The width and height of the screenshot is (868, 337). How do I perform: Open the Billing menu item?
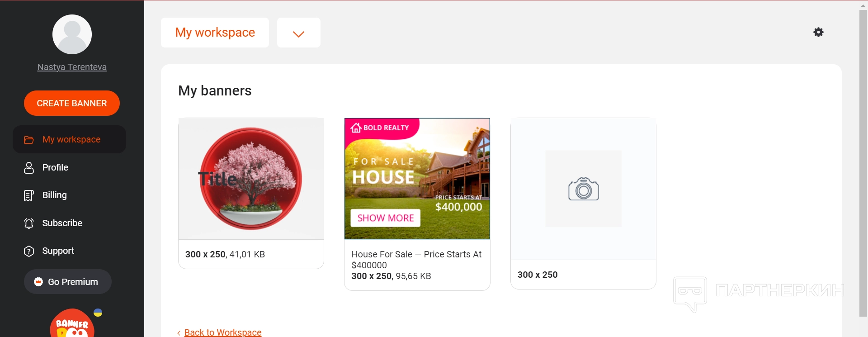click(x=54, y=195)
